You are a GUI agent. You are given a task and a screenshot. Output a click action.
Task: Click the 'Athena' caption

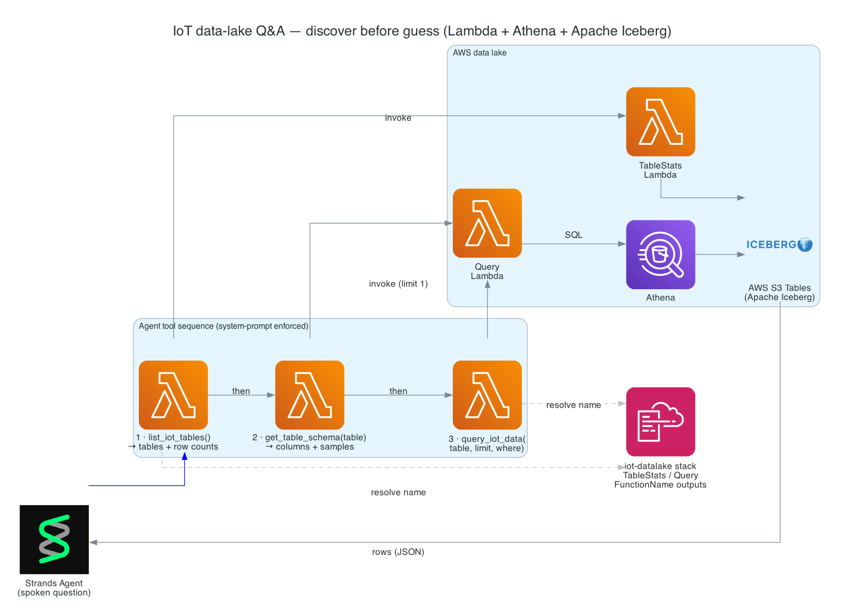(660, 297)
